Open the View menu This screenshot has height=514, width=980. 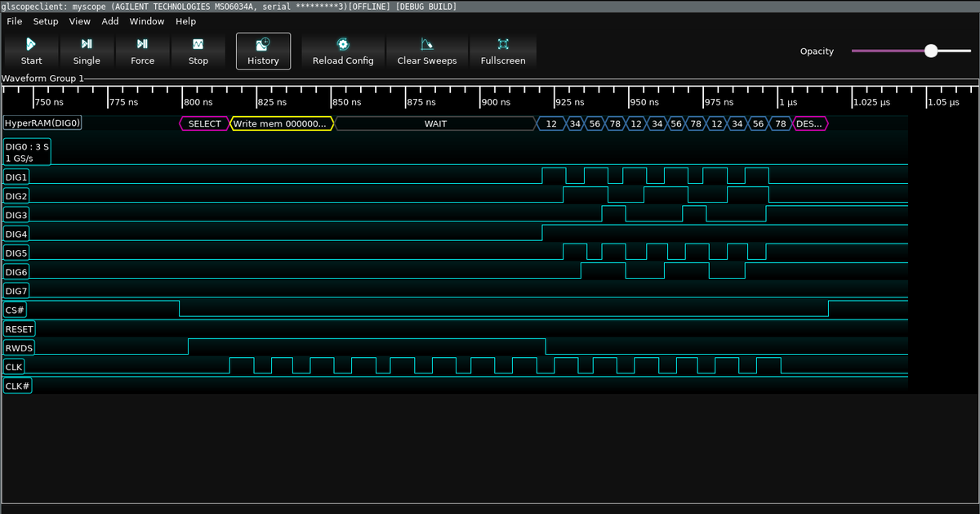(80, 21)
